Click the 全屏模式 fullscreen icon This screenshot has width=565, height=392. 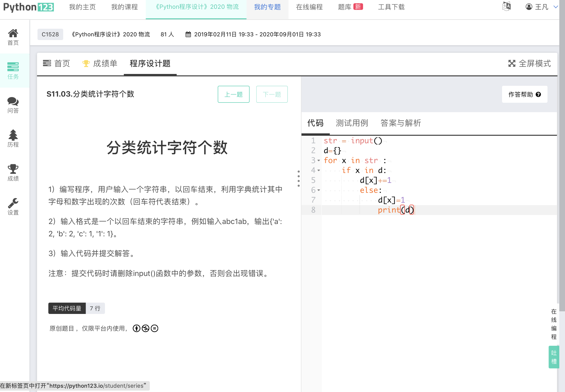512,64
